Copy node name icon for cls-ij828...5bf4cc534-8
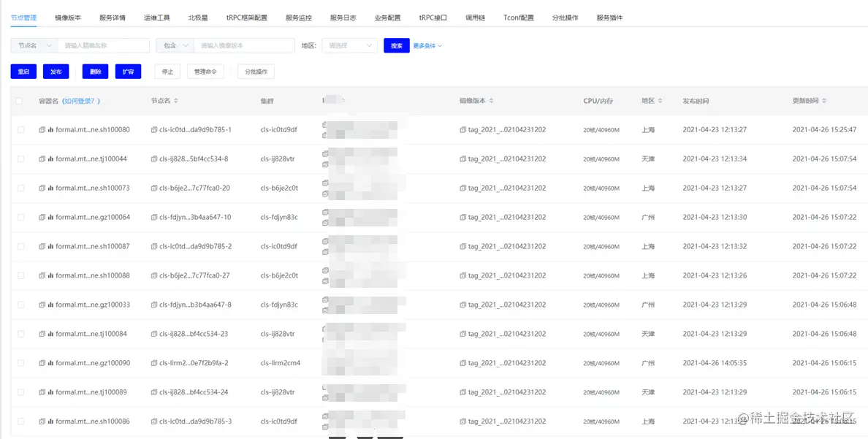This screenshot has height=439, width=868. pyautogui.click(x=154, y=159)
